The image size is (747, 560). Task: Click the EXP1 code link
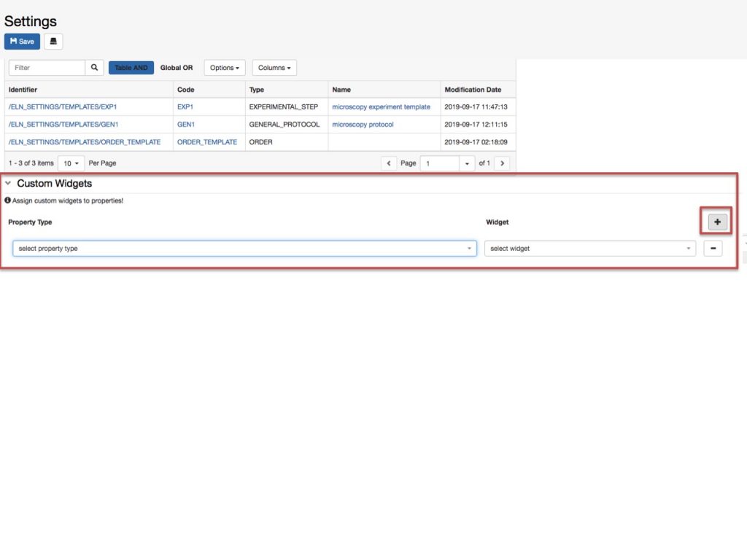185,106
